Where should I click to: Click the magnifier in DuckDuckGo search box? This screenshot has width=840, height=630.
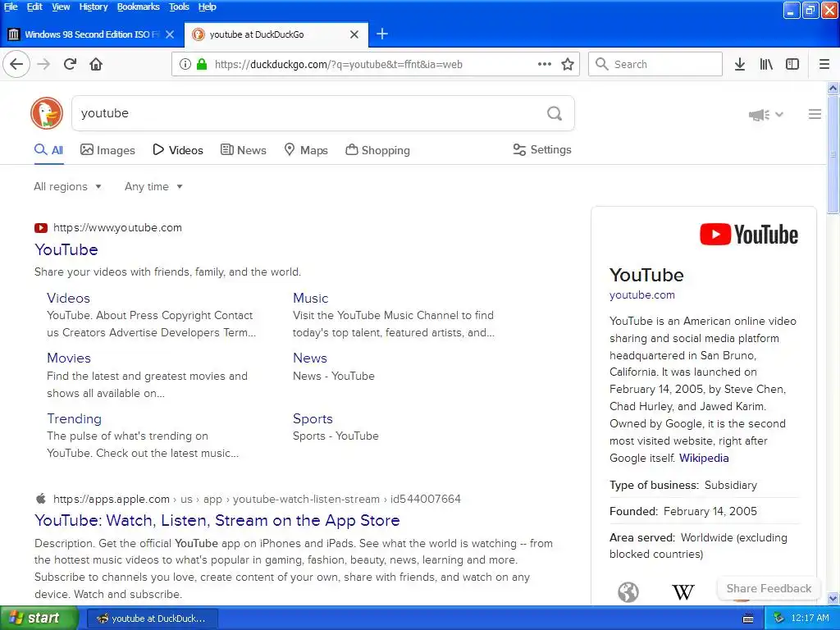coord(555,113)
